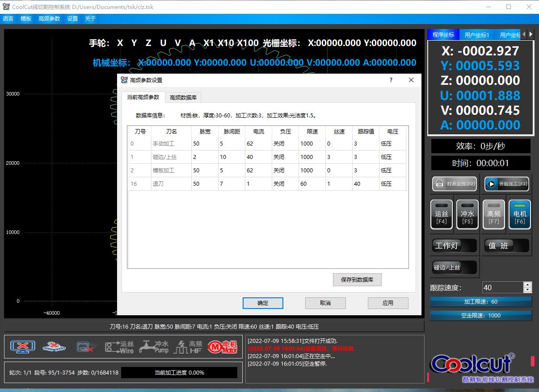Viewport: 539px width, 392px height.
Task: Open the 关于 about menu
Action: point(90,19)
